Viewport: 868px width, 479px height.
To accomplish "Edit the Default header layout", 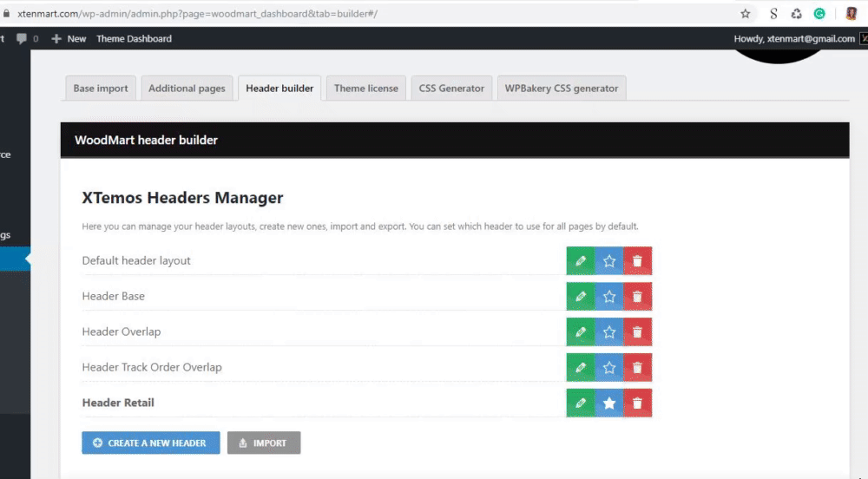I will (x=580, y=261).
